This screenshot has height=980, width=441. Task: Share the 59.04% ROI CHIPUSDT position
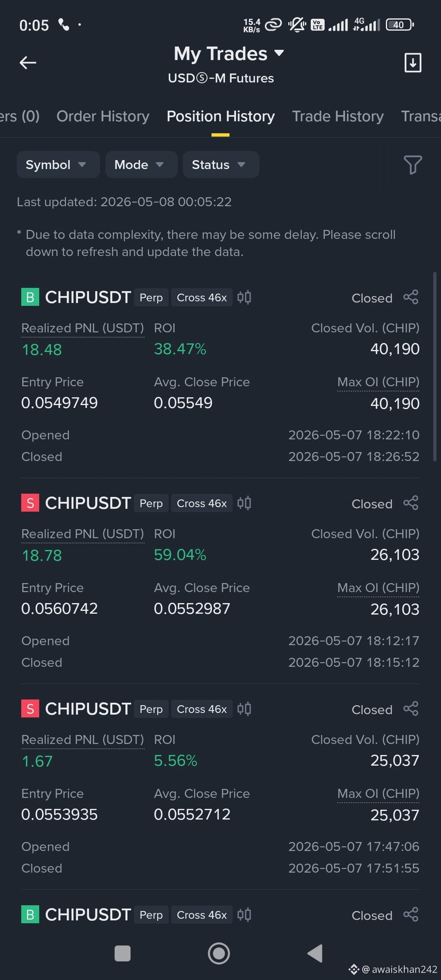pyautogui.click(x=411, y=503)
